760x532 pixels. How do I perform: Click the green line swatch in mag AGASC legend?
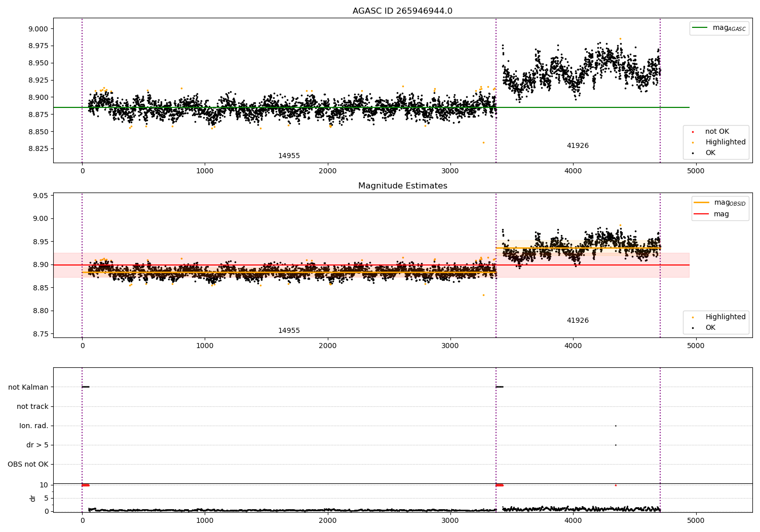tap(700, 28)
